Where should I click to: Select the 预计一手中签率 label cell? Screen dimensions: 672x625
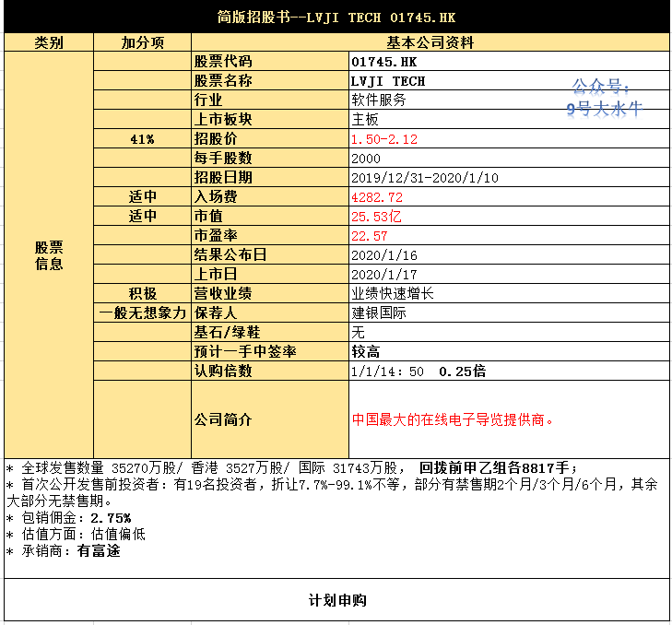[270, 351]
